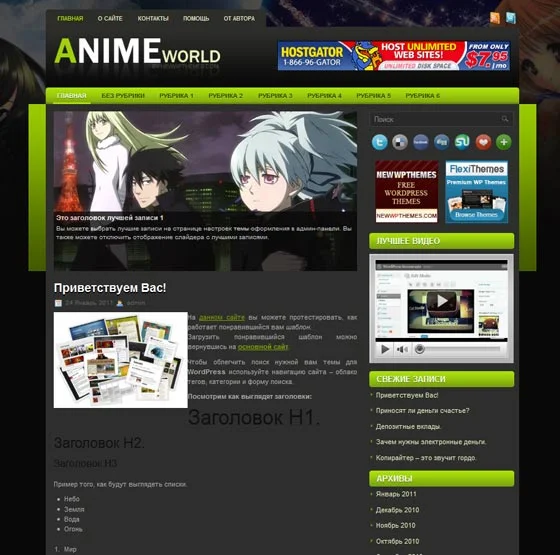Select the РУБРИКА 2 category

tap(226, 96)
